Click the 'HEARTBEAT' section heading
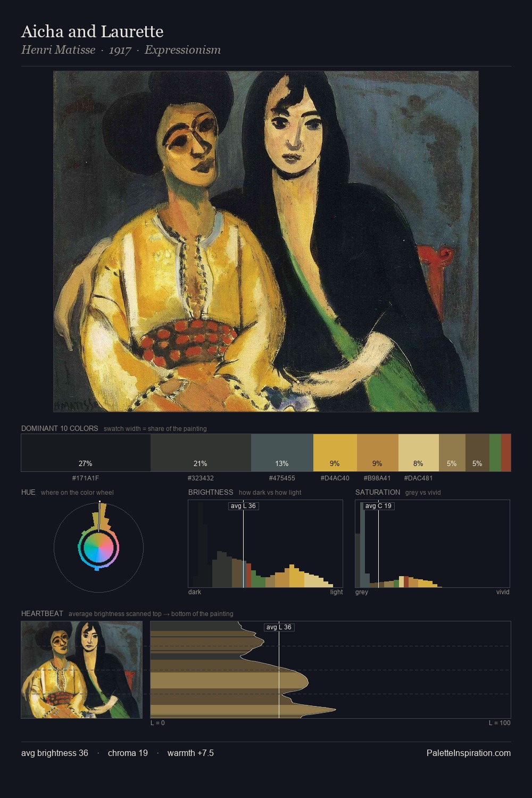Viewport: 532px width, 798px height. pyautogui.click(x=42, y=613)
